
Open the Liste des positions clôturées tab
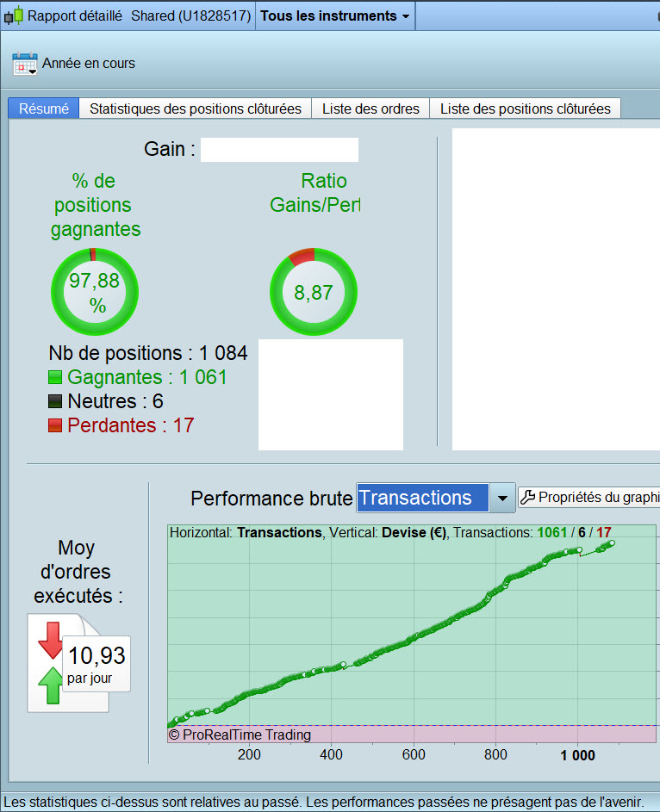pos(526,108)
